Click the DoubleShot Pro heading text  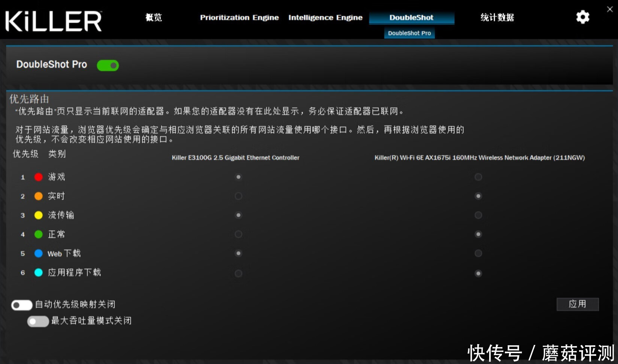tap(52, 64)
